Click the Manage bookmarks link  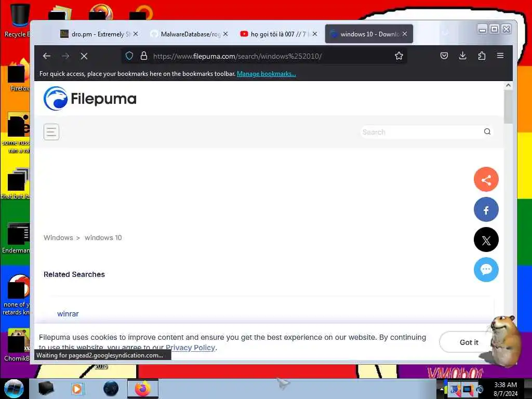click(x=267, y=74)
